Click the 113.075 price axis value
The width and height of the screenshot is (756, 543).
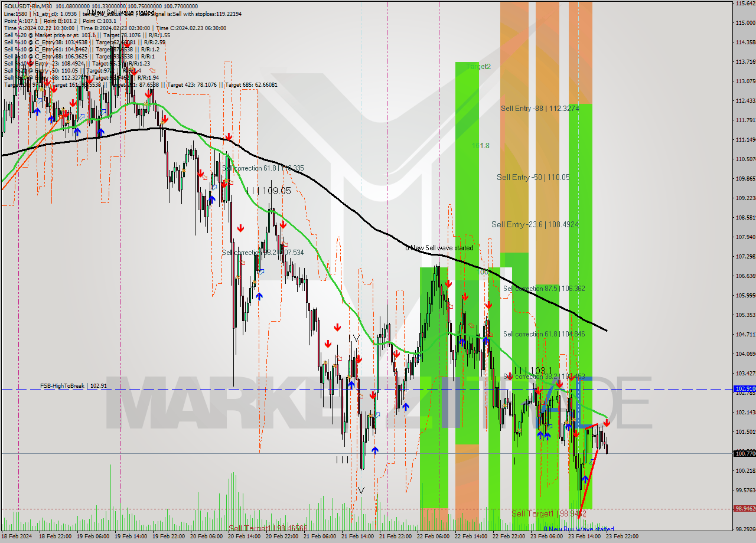pos(745,81)
